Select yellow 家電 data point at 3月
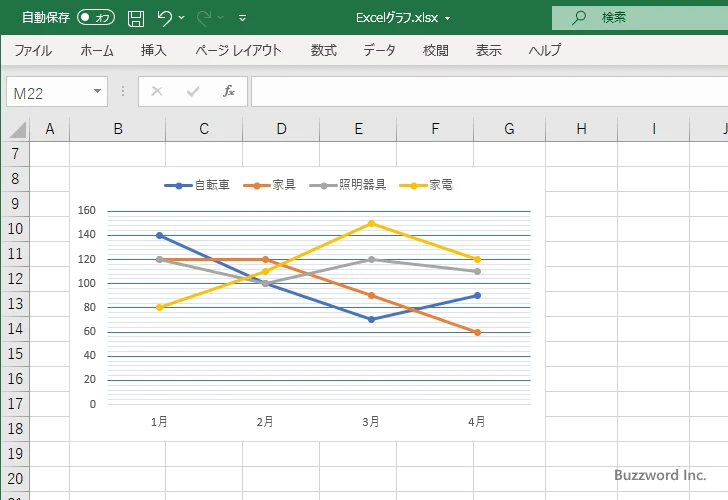This screenshot has height=500, width=728. click(x=371, y=223)
